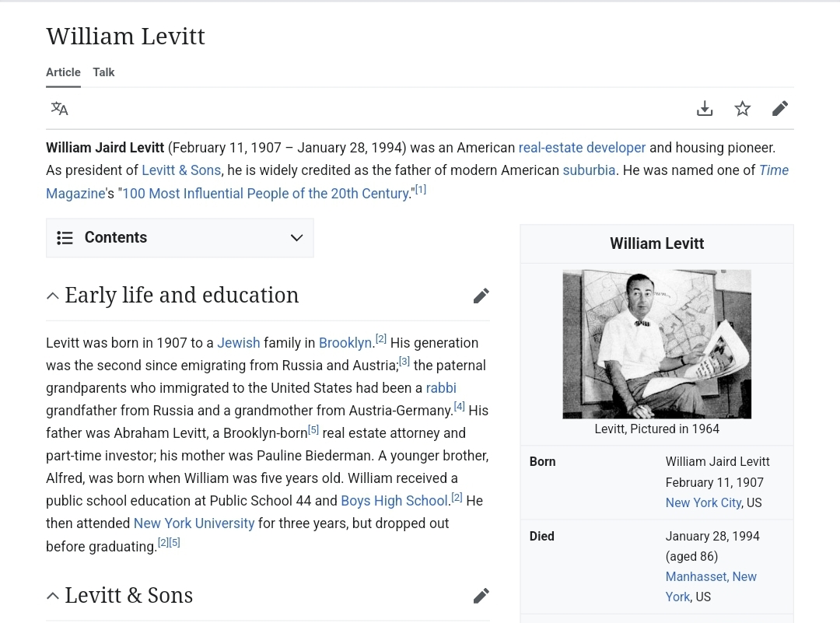This screenshot has height=623, width=840.
Task: Click the January 28, 1994 infobox date
Action: tap(712, 536)
